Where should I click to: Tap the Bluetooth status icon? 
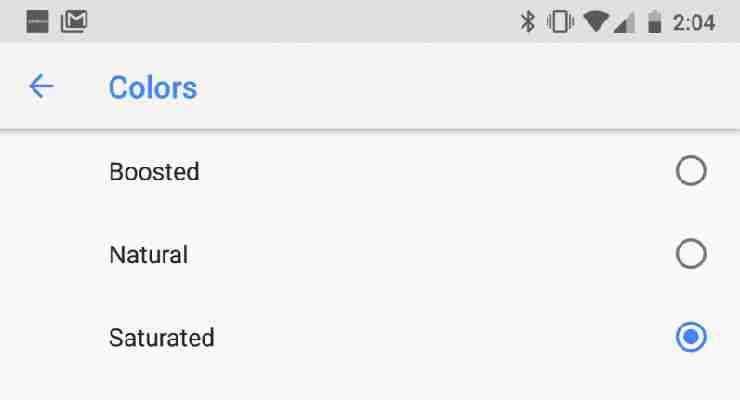(528, 22)
